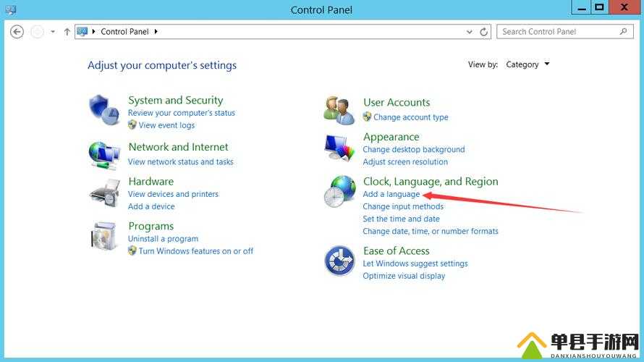
Task: Click the greyed forward navigation arrow
Action: pos(37,32)
